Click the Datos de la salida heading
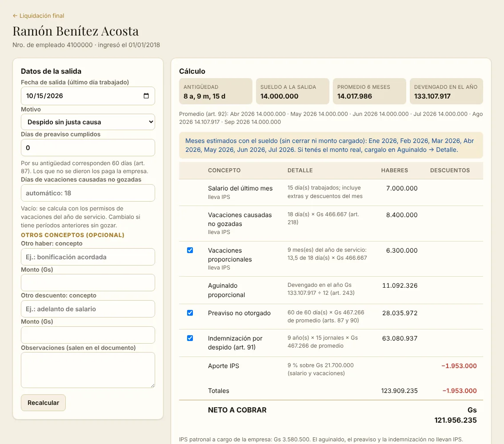This screenshot has height=444, width=504. tap(51, 71)
